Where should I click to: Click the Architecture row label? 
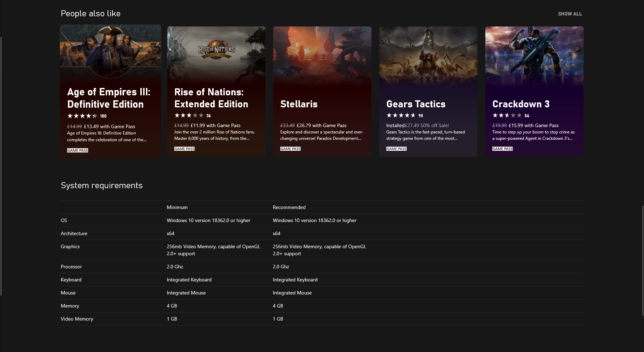pyautogui.click(x=74, y=233)
